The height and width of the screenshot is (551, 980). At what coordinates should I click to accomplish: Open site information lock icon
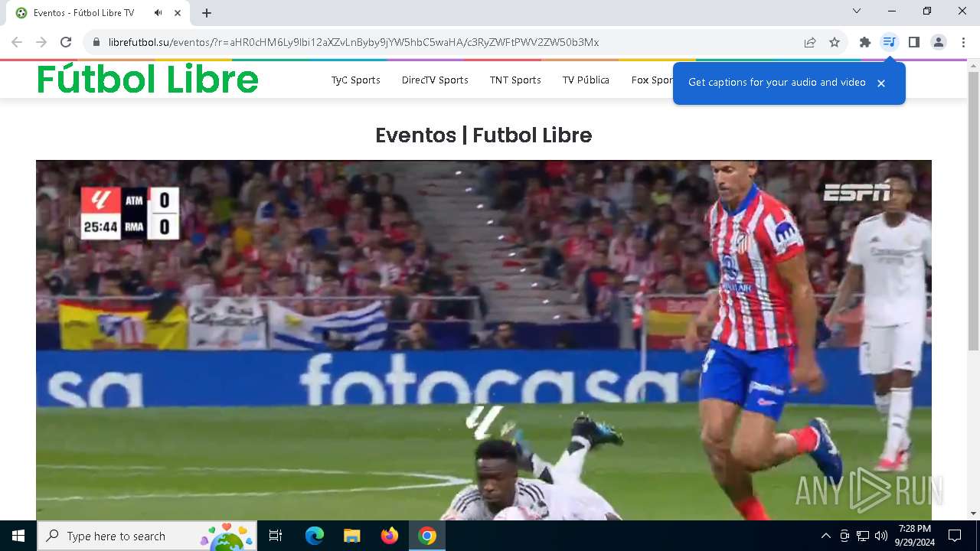click(x=96, y=42)
